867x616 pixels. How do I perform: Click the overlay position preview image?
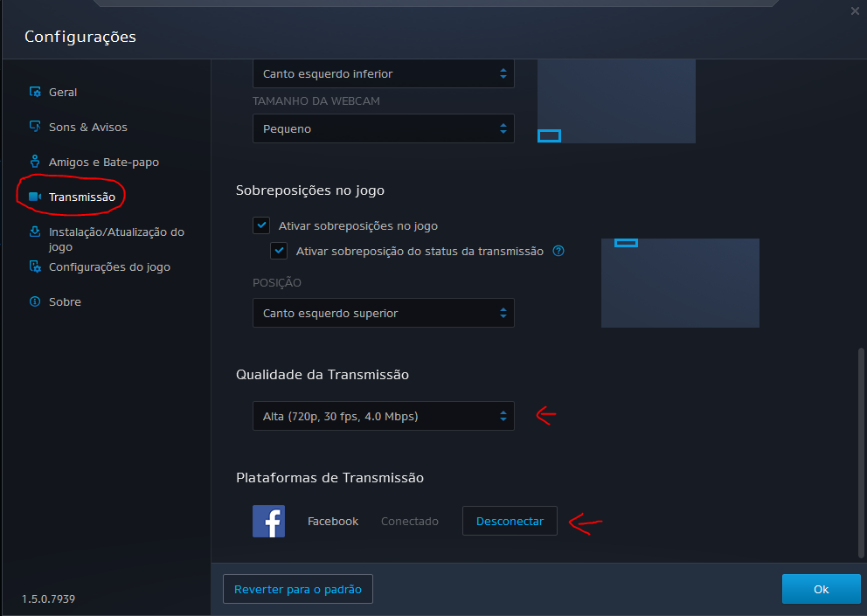tap(680, 282)
